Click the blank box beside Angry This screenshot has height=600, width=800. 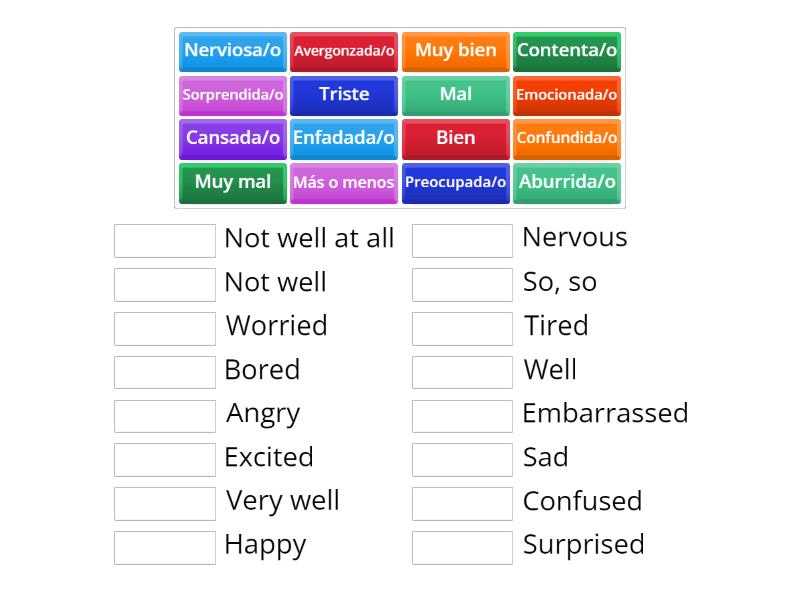point(165,416)
